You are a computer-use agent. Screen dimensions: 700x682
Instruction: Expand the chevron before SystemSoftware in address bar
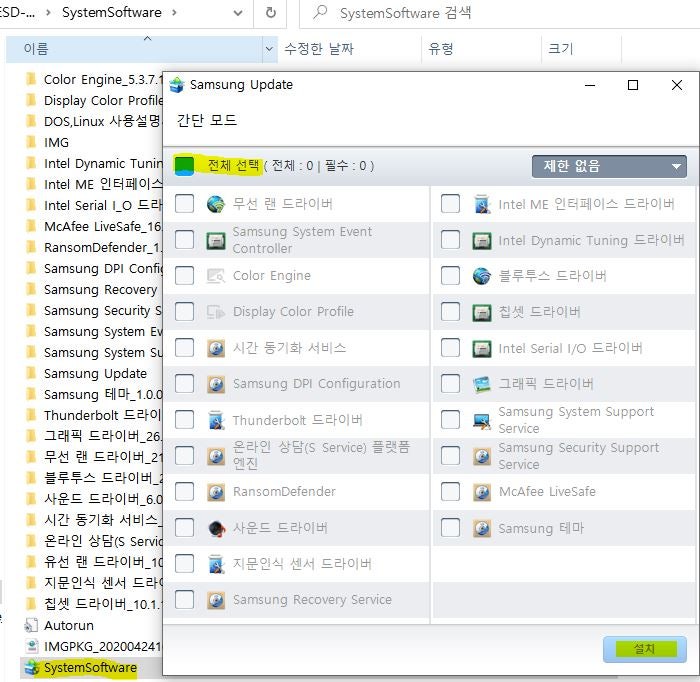coord(48,13)
